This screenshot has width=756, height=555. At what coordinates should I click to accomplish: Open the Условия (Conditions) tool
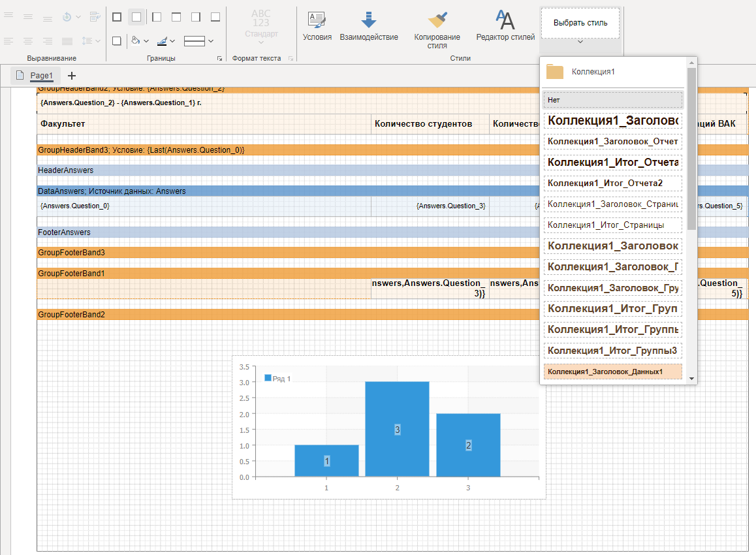coord(317,25)
